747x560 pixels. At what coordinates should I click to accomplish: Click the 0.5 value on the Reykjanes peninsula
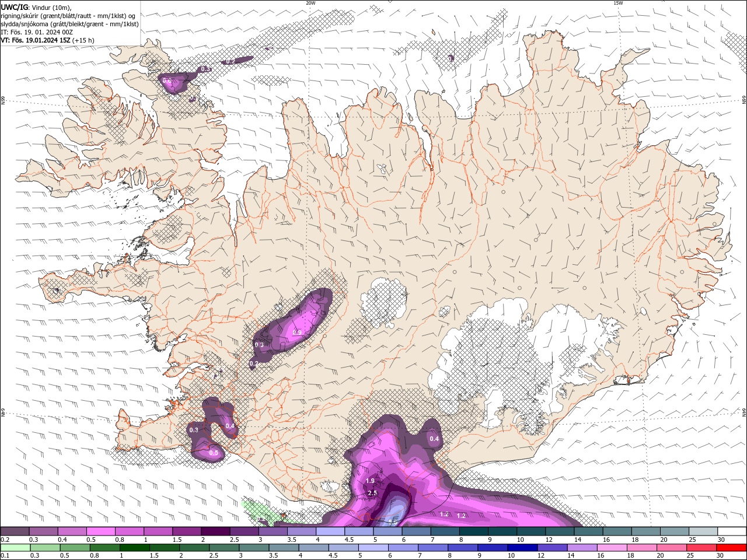pyautogui.click(x=214, y=453)
